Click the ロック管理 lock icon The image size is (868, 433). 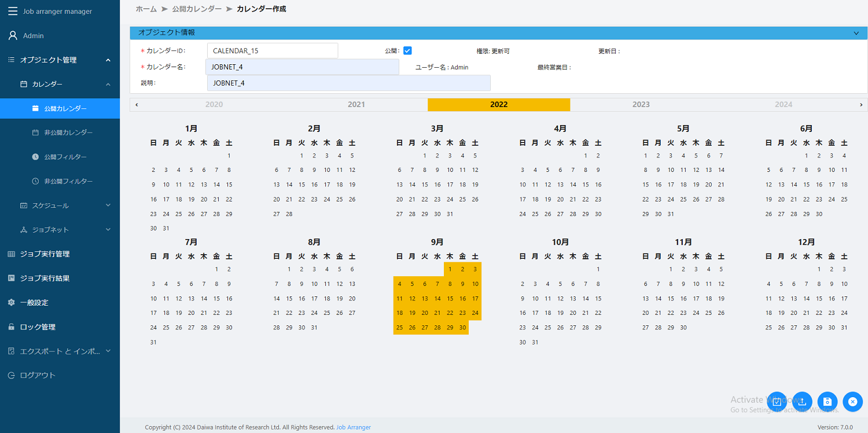pyautogui.click(x=10, y=326)
